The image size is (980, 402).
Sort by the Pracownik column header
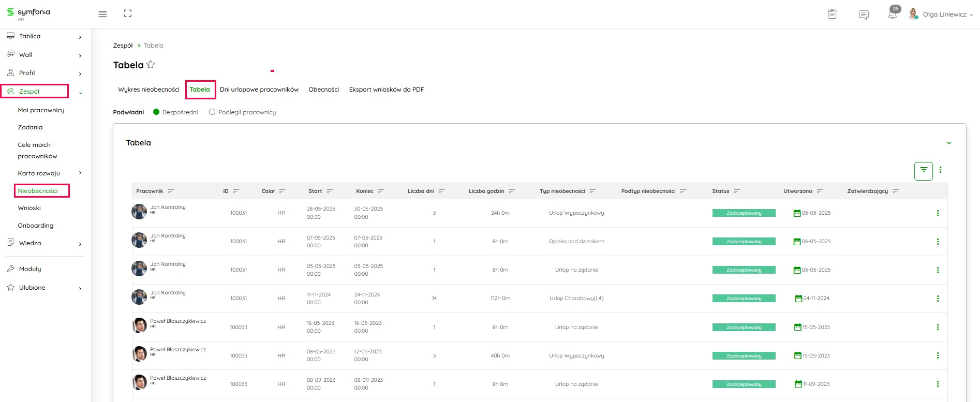click(x=150, y=191)
